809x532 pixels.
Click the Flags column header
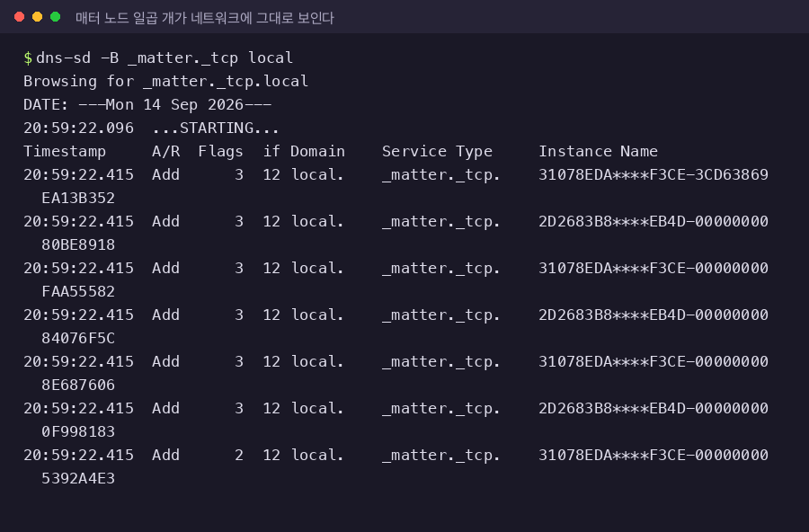pyautogui.click(x=220, y=151)
